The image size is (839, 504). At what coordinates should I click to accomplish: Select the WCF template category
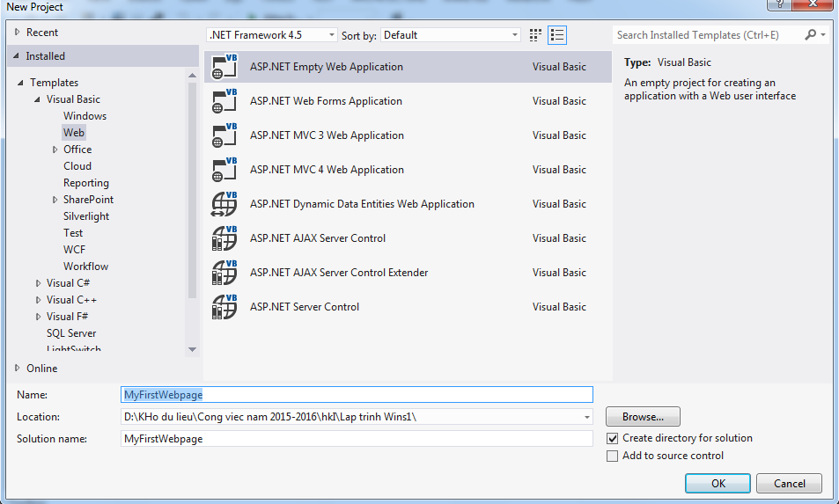[74, 250]
